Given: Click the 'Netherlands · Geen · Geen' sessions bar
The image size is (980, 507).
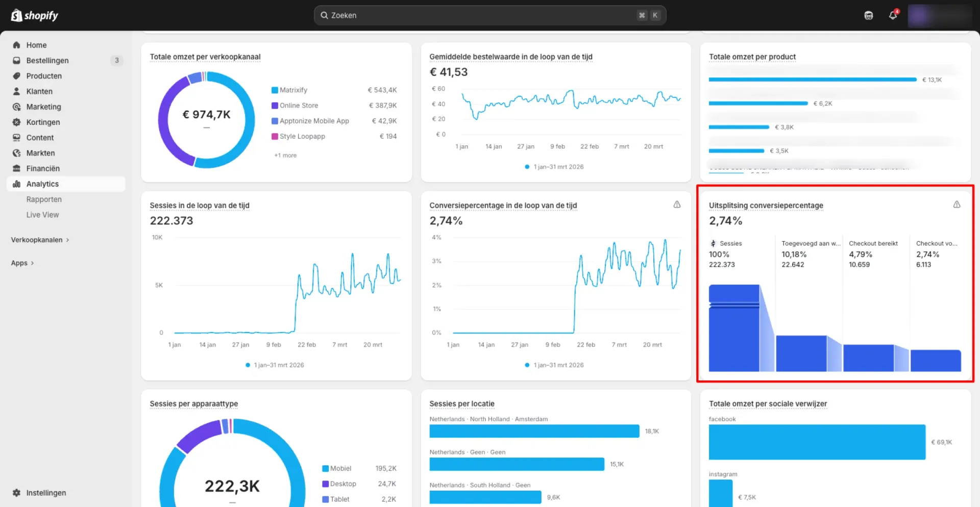Looking at the screenshot, I should click(x=517, y=464).
